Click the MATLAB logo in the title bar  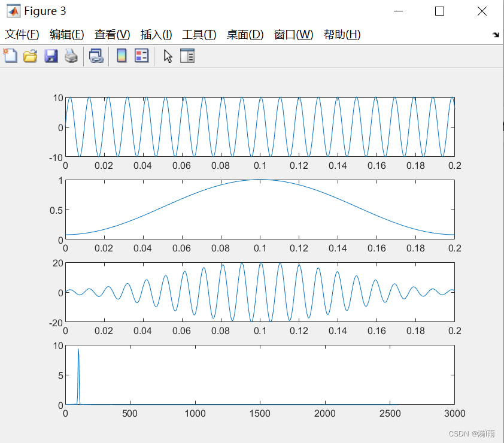point(14,11)
